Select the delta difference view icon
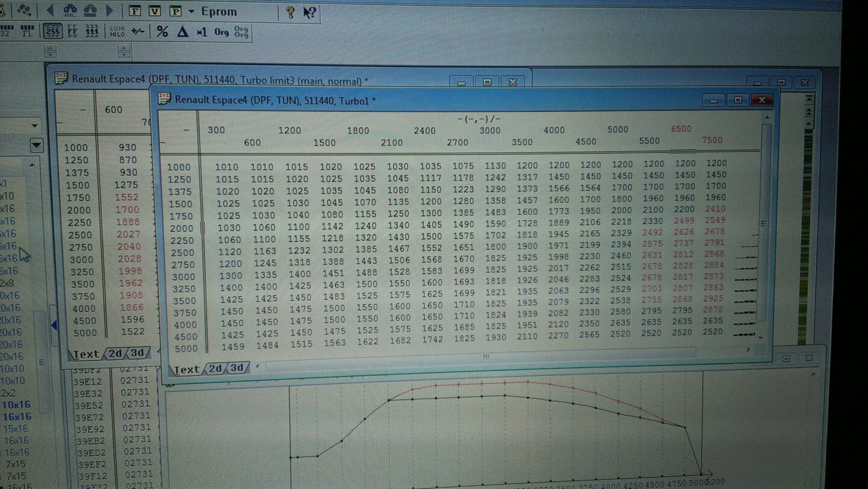 pos(183,32)
